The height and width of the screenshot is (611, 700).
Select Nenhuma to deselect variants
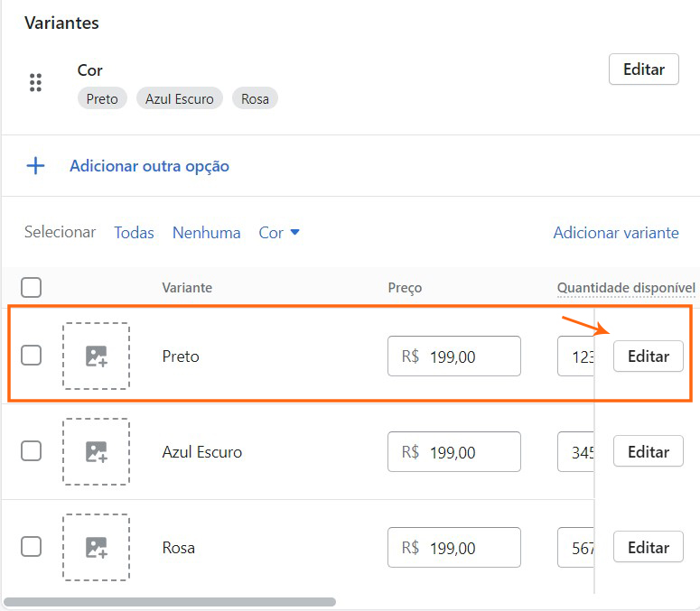pos(206,233)
